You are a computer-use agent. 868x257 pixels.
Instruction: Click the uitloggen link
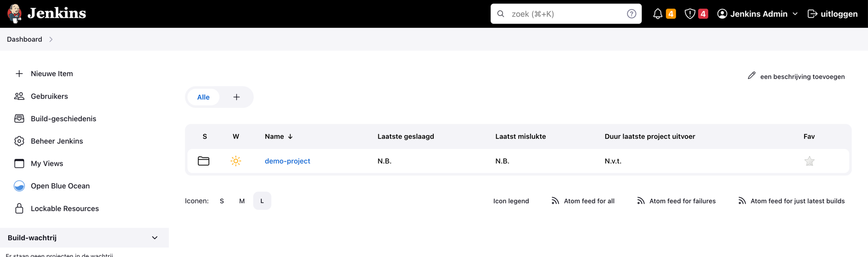839,14
